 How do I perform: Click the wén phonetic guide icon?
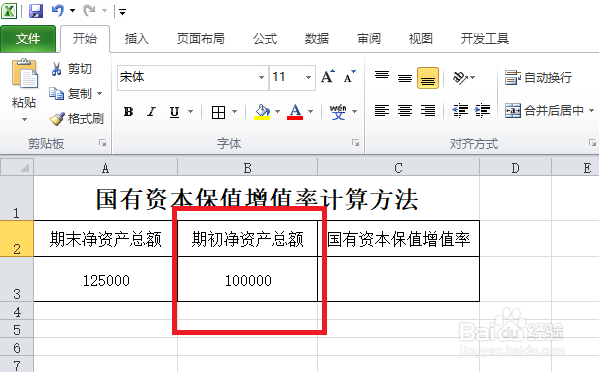[338, 112]
